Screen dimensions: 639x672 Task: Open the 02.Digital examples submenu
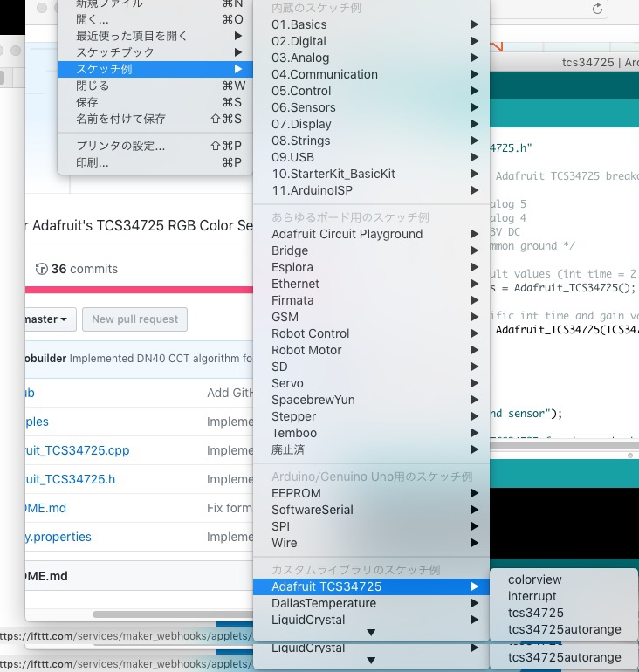[x=371, y=41]
